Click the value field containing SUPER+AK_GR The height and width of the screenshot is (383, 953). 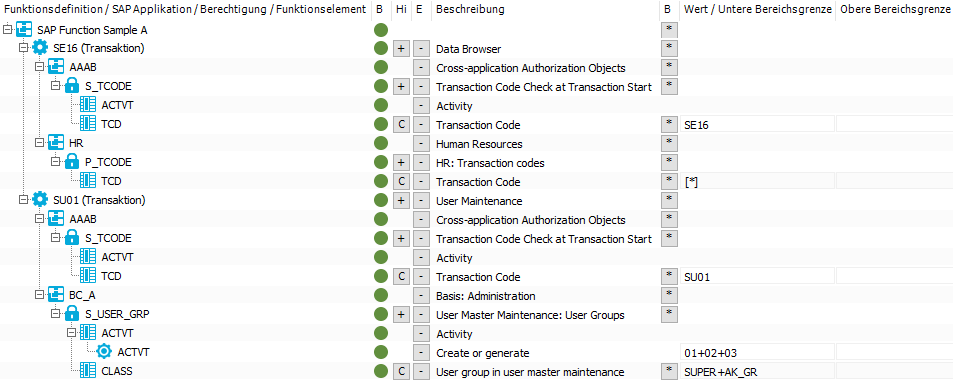click(x=757, y=371)
